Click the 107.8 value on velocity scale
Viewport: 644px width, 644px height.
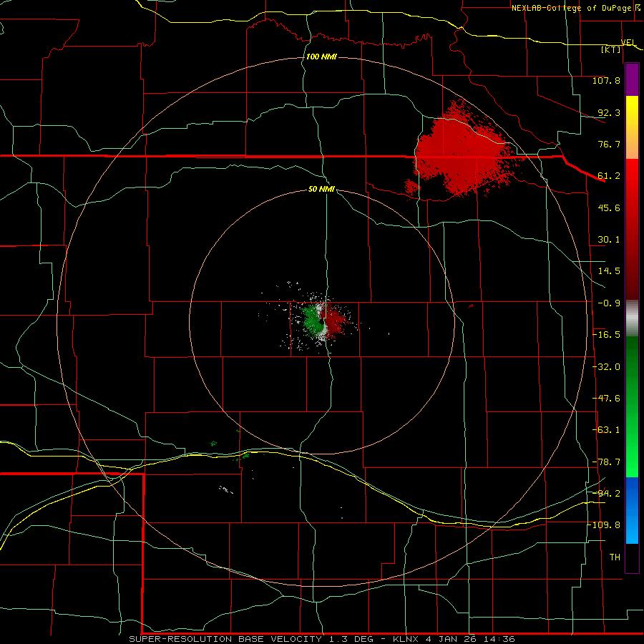606,80
